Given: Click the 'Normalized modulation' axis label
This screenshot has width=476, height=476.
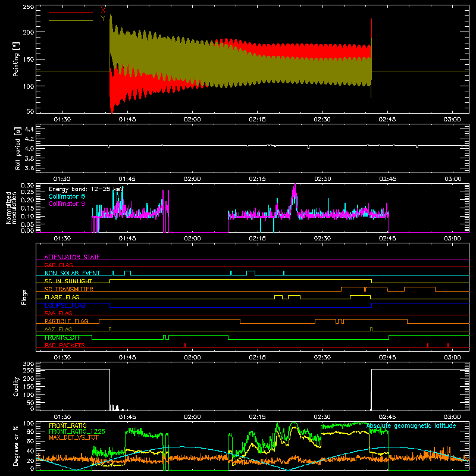Looking at the screenshot, I should 11,208.
